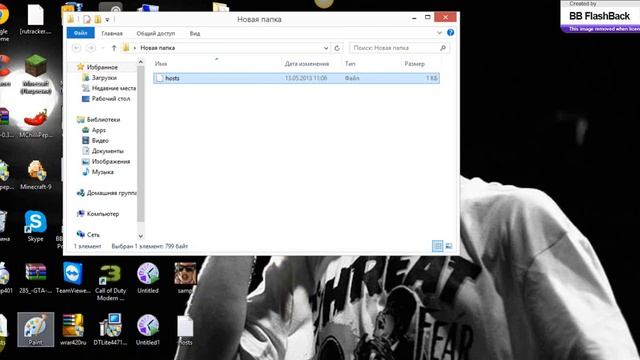Open the Изображения library
Image resolution: width=640 pixels, height=360 pixels.
(111, 162)
